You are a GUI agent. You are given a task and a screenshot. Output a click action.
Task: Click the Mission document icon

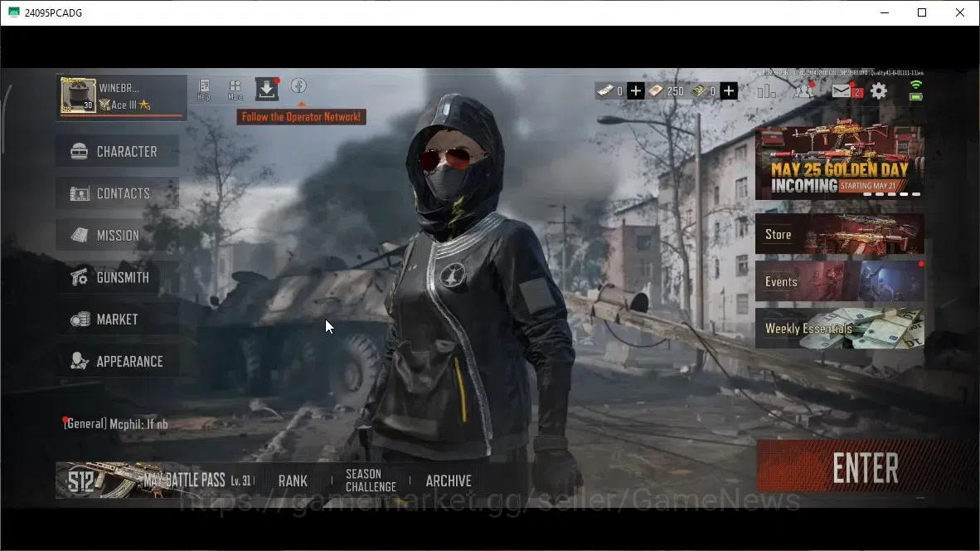click(80, 235)
